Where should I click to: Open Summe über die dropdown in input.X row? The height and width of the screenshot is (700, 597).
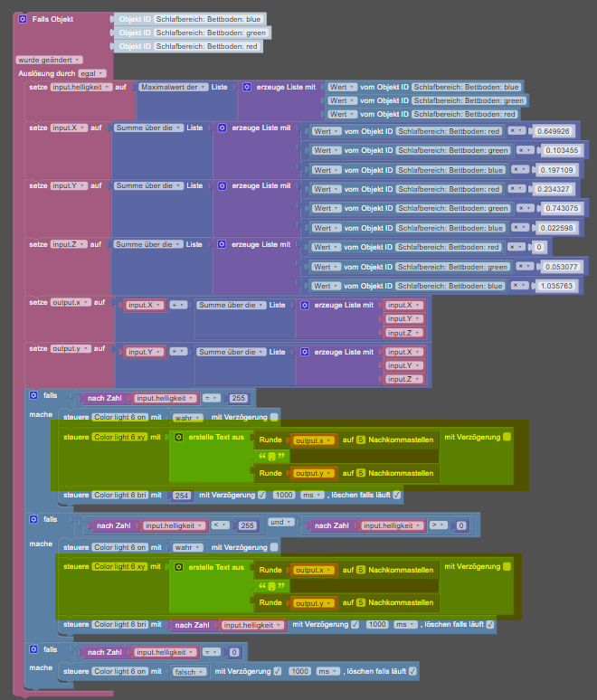pos(148,128)
